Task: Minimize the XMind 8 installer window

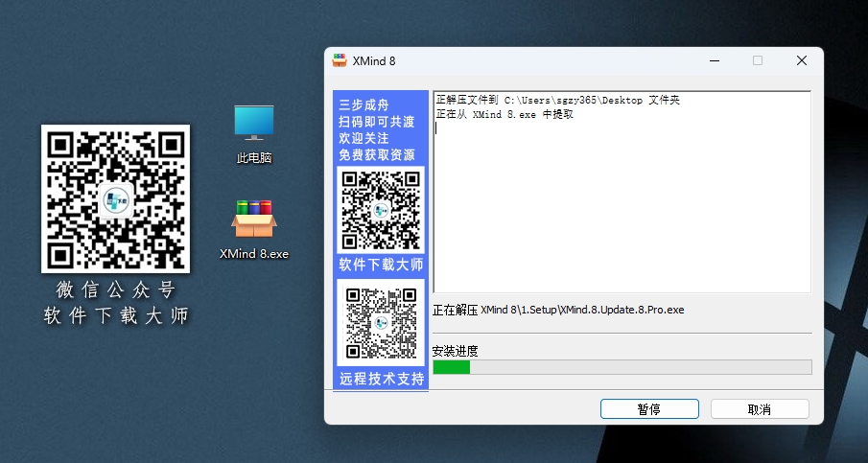Action: point(714,60)
